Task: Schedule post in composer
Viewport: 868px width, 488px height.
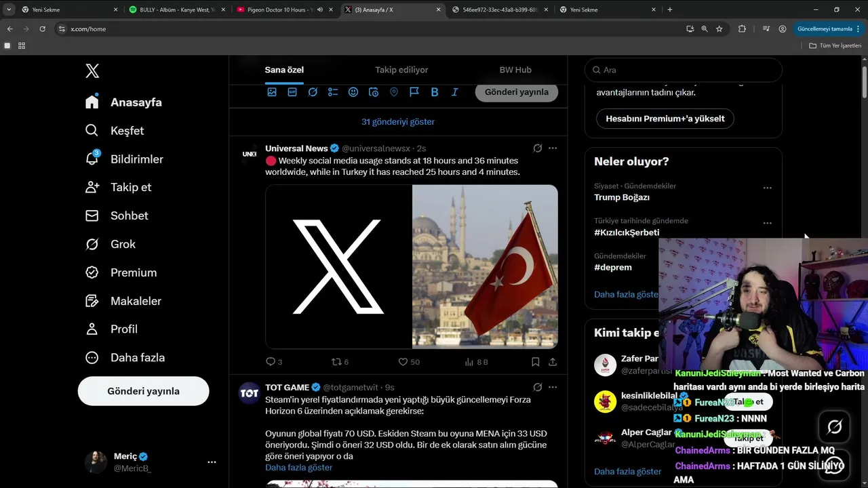Action: [374, 92]
